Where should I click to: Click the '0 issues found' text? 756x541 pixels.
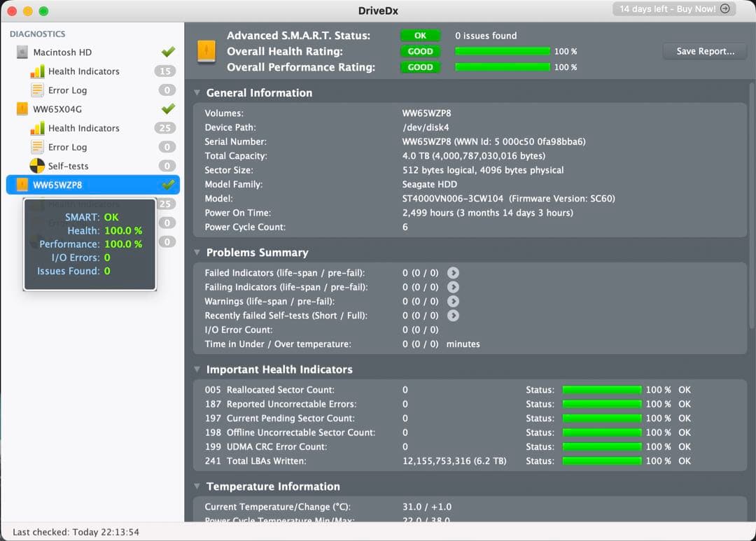point(486,36)
